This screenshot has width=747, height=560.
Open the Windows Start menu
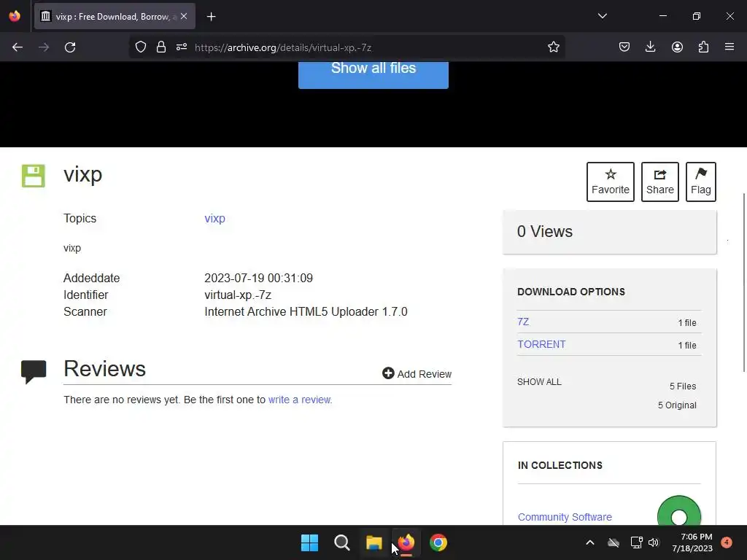pyautogui.click(x=309, y=542)
